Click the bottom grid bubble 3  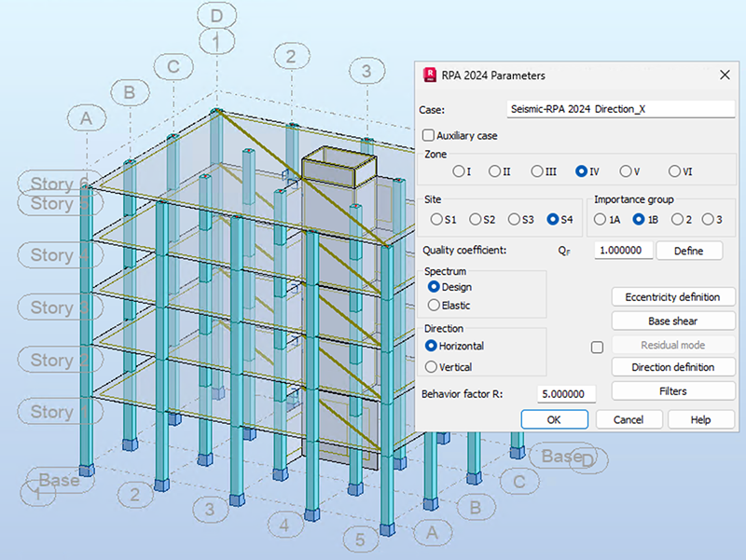210,509
